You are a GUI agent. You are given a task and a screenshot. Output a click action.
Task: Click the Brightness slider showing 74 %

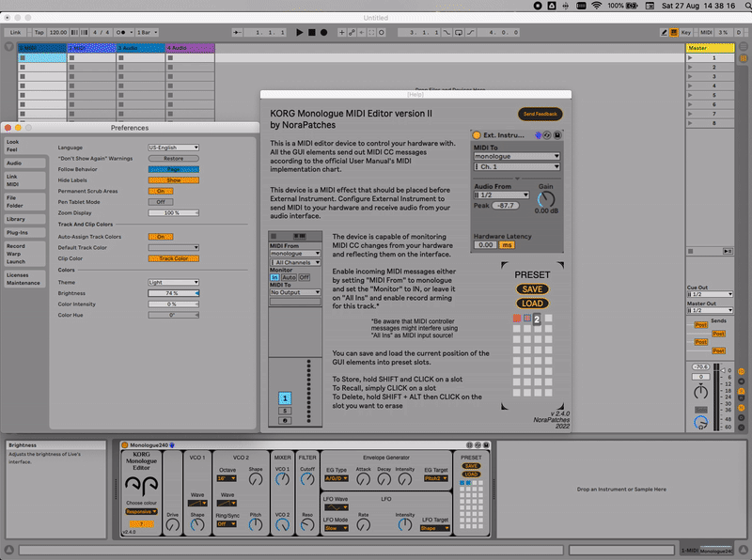click(x=173, y=293)
